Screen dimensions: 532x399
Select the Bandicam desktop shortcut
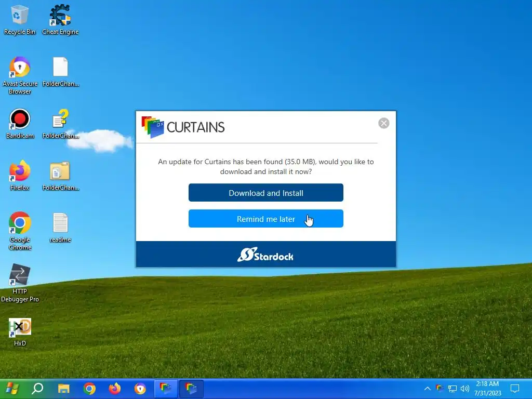(x=20, y=124)
